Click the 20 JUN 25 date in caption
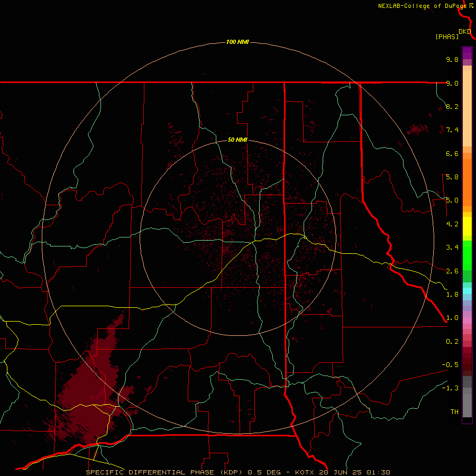This screenshot has height=476, width=476. point(341,472)
